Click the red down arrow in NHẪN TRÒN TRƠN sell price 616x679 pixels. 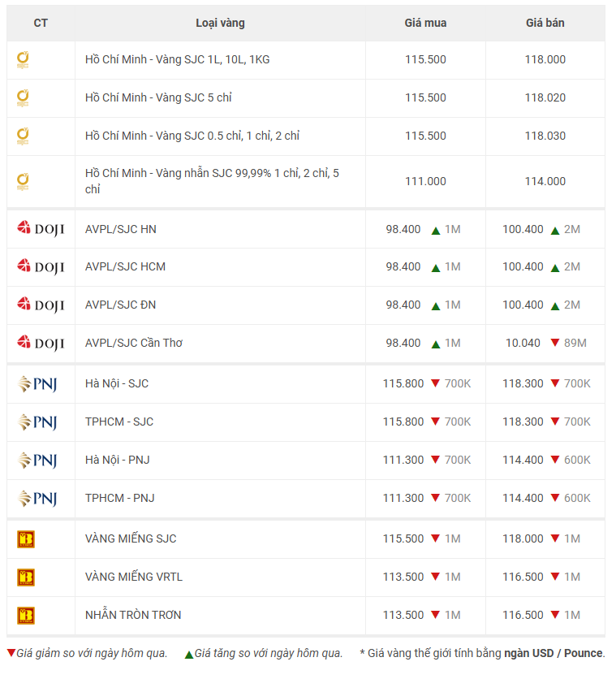coord(555,615)
